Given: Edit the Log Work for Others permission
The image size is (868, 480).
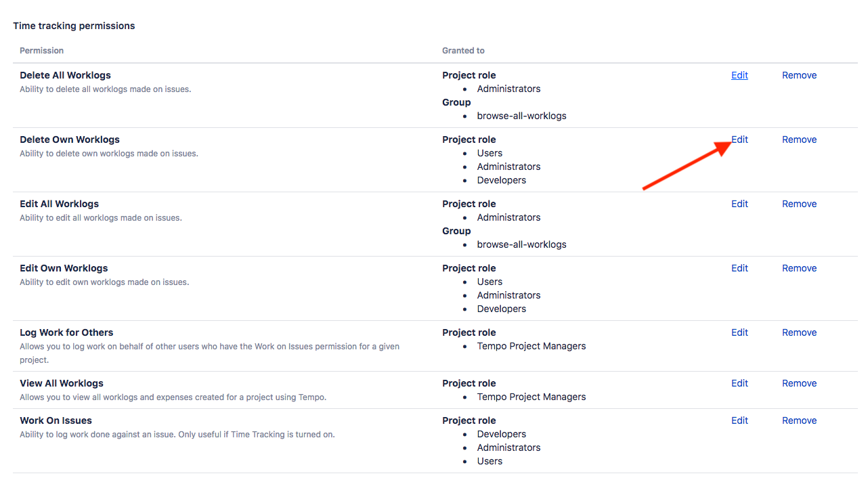Looking at the screenshot, I should click(739, 332).
